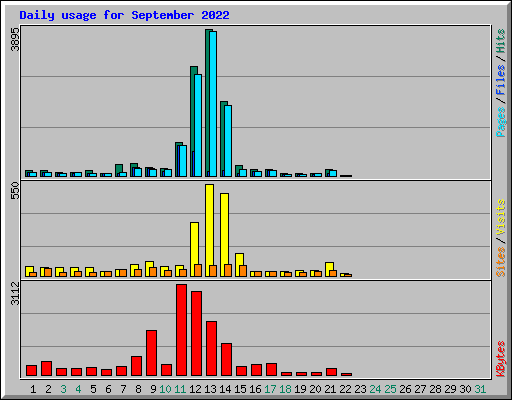512x400 pixels.
Task: Click day 29 on the x-axis
Action: (450, 389)
